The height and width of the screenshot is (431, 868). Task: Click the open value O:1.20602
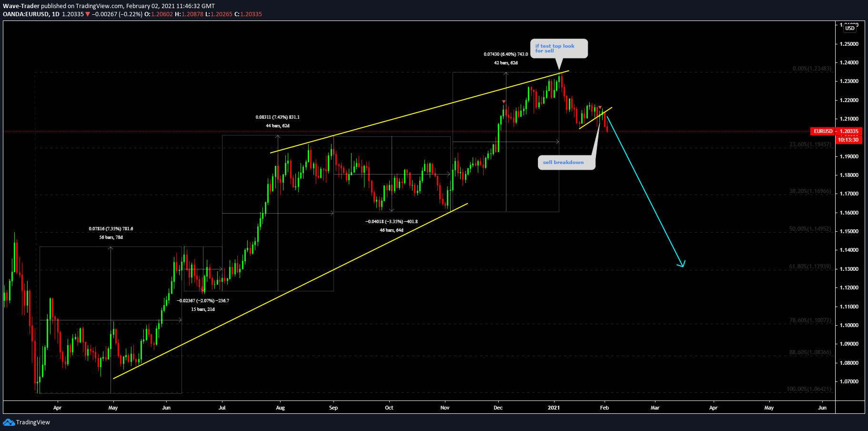point(159,14)
